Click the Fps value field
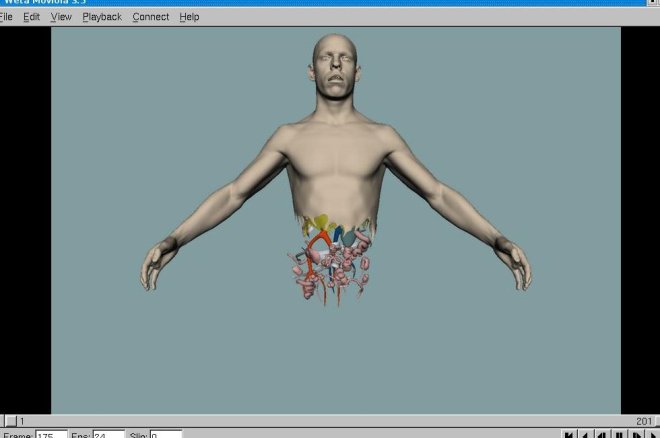 click(108, 435)
